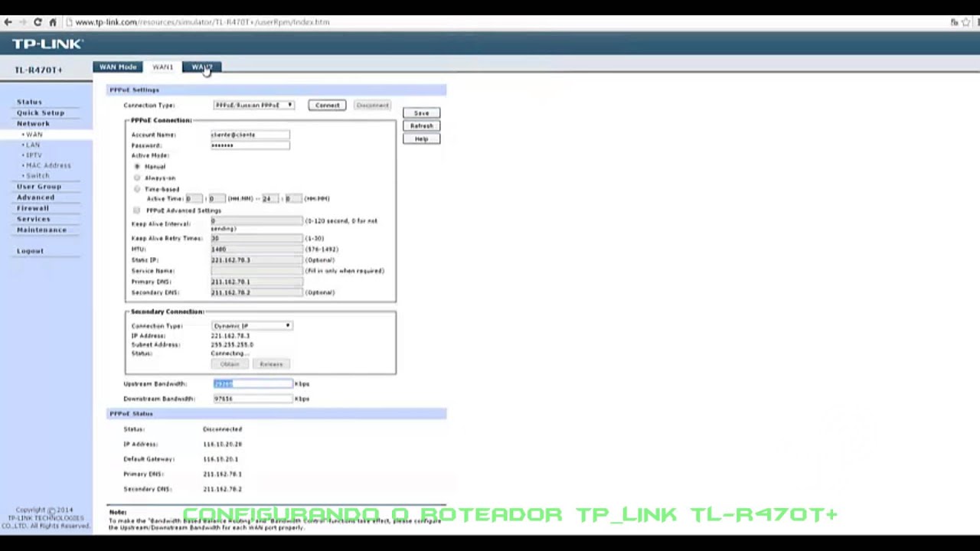Click the Active Time start hour field

193,199
